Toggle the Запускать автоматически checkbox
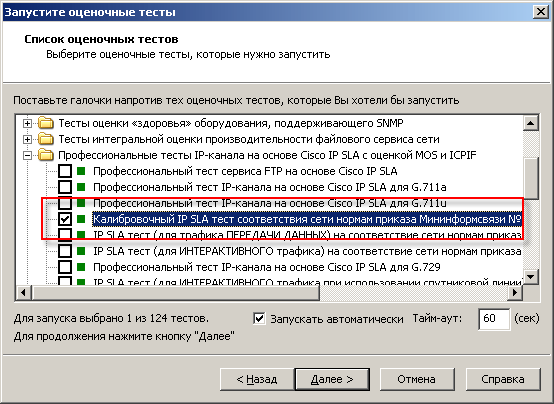This screenshot has height=404, width=554. point(259,318)
